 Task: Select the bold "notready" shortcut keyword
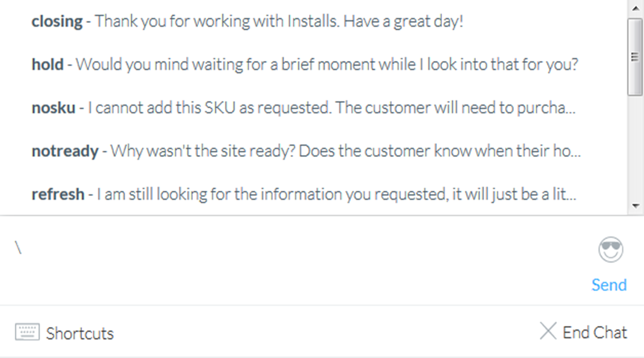coord(65,151)
